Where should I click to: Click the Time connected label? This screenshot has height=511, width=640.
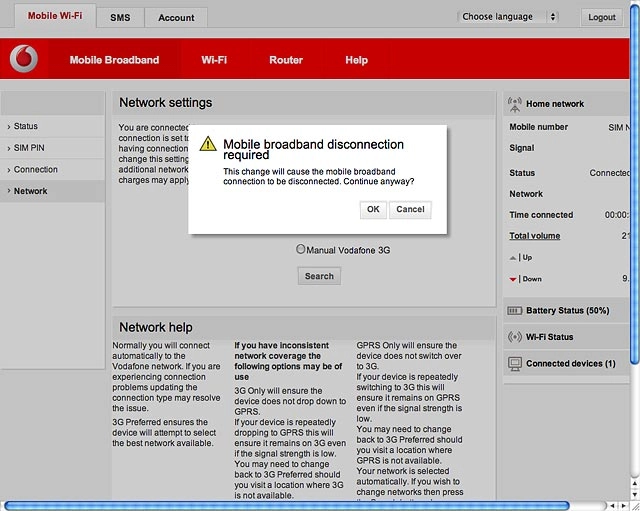(541, 215)
